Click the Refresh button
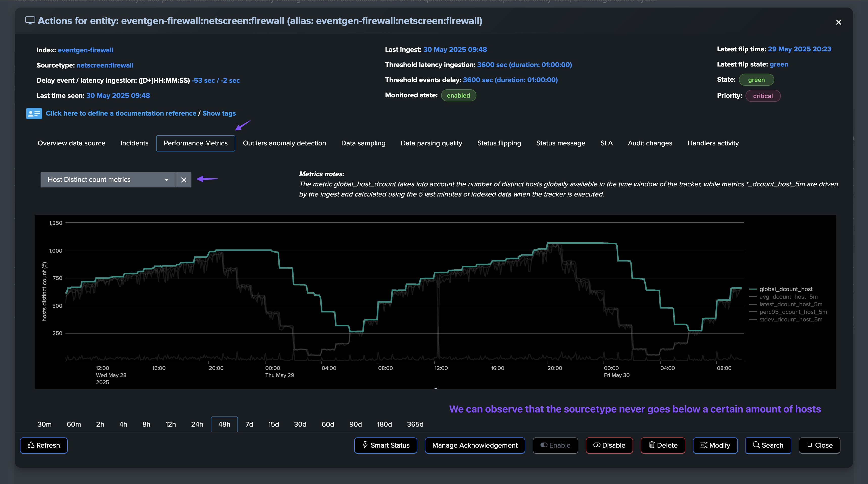The height and width of the screenshot is (484, 868). point(44,445)
